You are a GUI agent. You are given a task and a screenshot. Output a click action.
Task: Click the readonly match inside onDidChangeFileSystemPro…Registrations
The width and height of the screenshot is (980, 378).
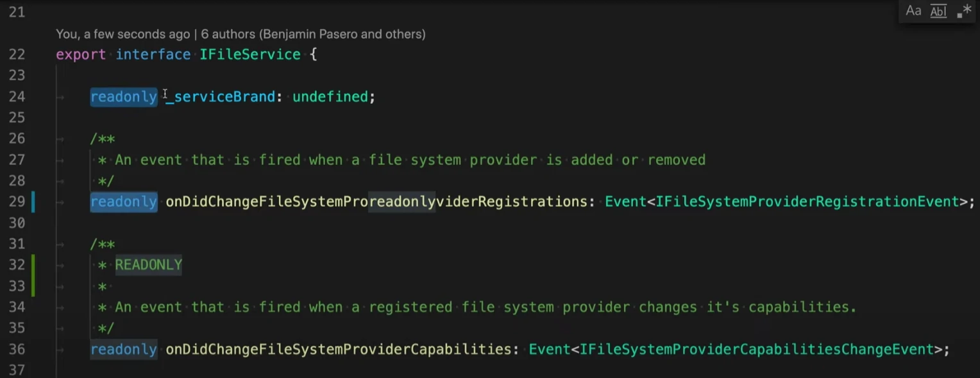(x=401, y=202)
